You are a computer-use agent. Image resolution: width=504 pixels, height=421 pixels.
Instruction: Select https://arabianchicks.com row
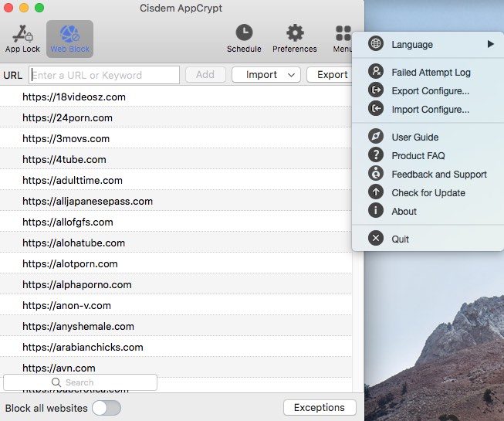(175, 347)
